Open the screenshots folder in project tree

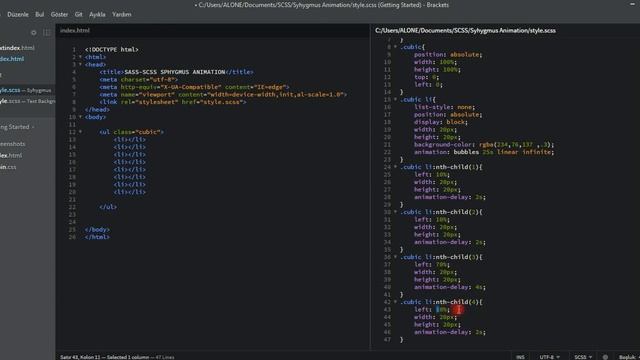coord(13,144)
